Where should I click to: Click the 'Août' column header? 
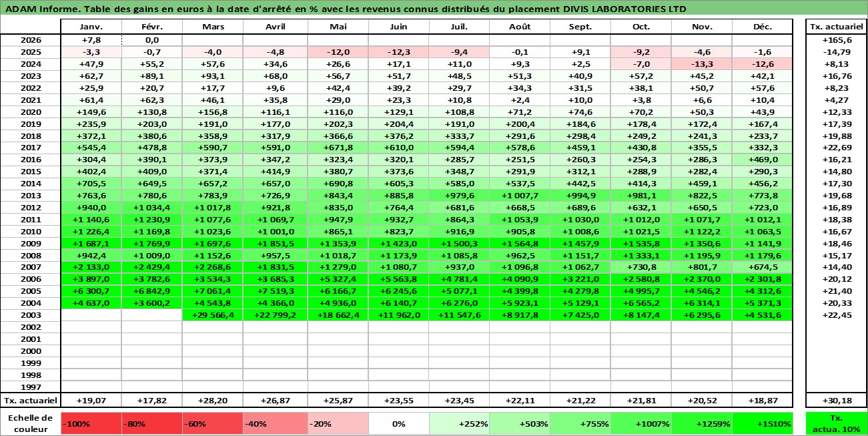tap(519, 27)
